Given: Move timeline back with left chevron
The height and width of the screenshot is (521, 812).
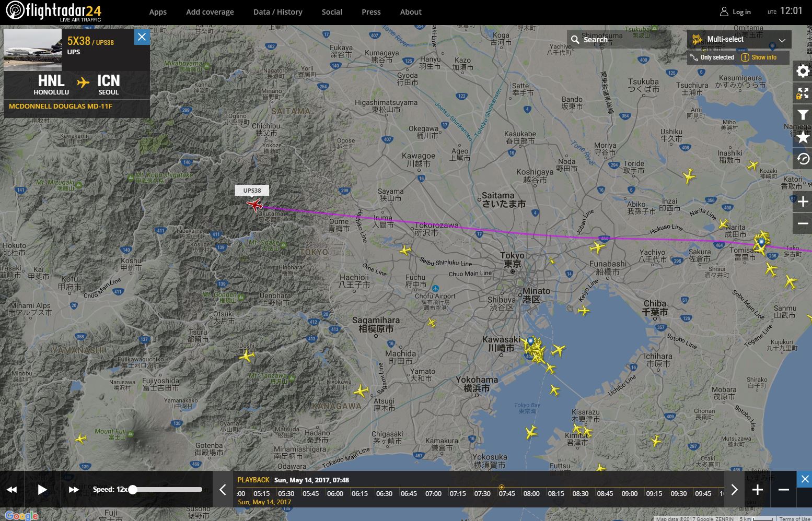Looking at the screenshot, I should pyautogui.click(x=223, y=490).
